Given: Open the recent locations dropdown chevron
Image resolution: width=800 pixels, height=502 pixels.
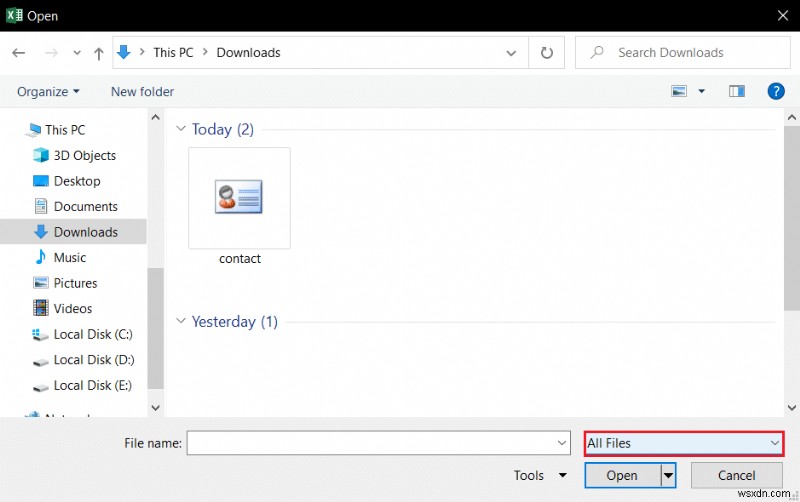Looking at the screenshot, I should [x=77, y=53].
